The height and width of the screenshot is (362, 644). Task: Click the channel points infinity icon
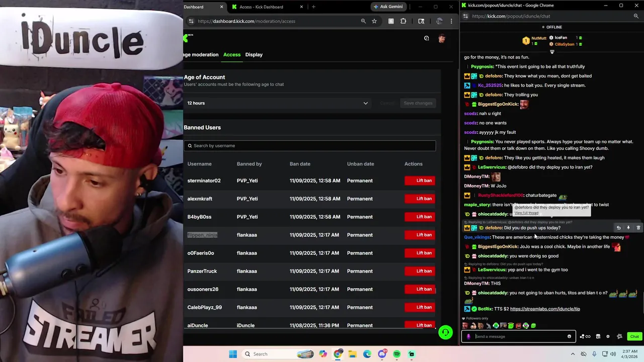click(x=585, y=336)
